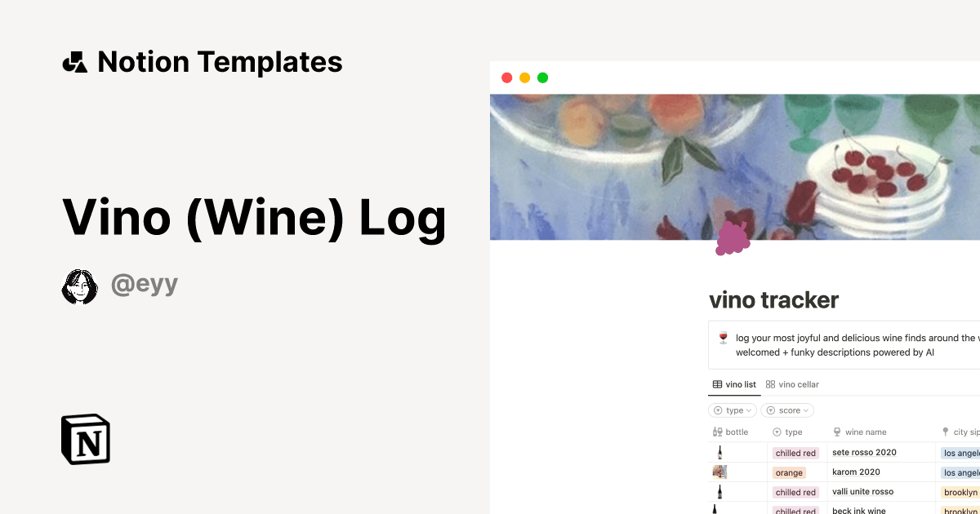Click the Notion logo at bottom left
This screenshot has height=514, width=980.
pos(85,439)
